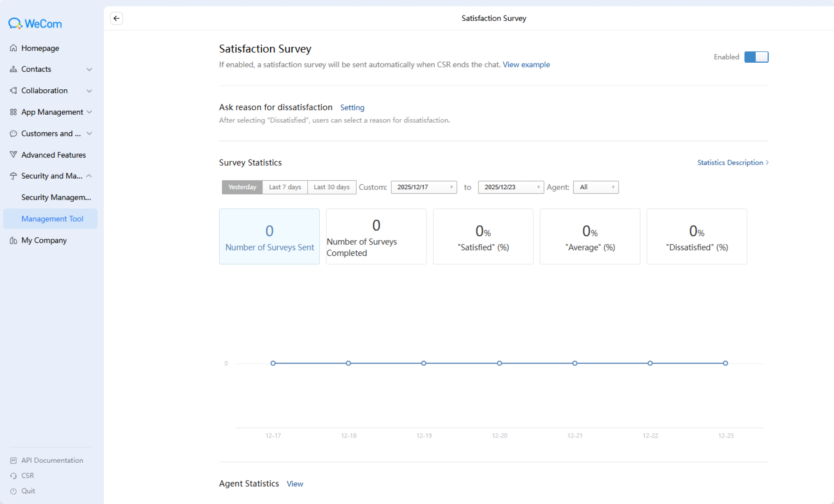
Task: Open the CSR link
Action: (x=27, y=475)
